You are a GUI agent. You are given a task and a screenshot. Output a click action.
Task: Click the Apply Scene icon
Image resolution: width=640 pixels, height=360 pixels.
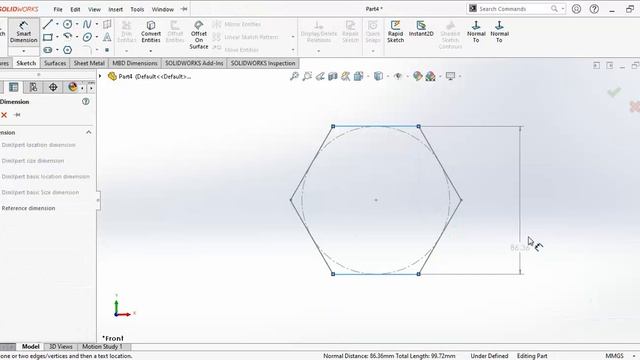(430, 76)
